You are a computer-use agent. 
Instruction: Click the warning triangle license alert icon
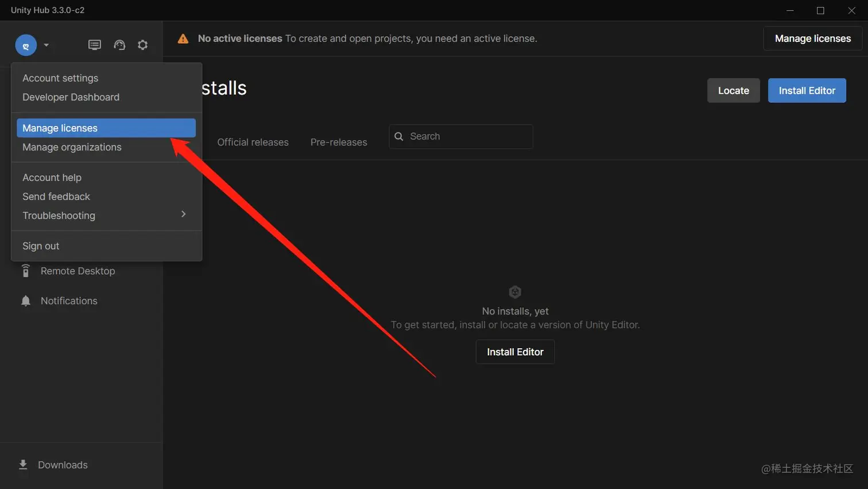click(x=183, y=38)
